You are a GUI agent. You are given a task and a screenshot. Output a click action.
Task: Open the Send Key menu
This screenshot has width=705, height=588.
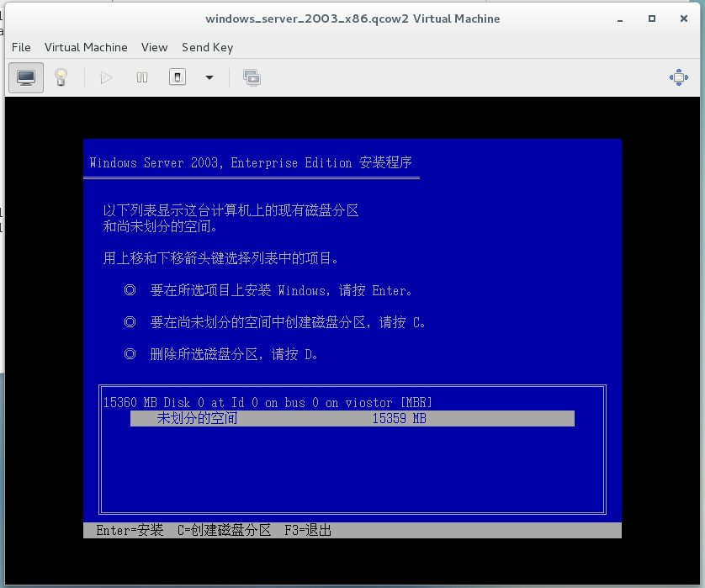point(207,48)
